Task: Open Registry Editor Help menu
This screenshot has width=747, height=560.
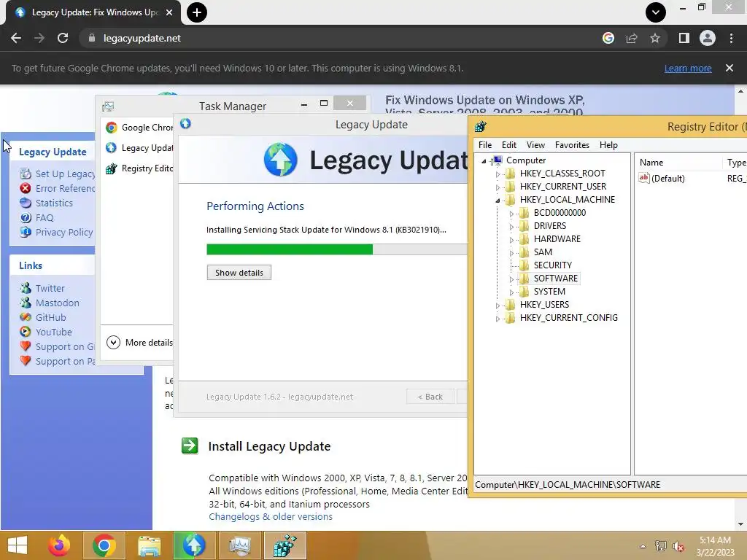Action: click(x=608, y=145)
